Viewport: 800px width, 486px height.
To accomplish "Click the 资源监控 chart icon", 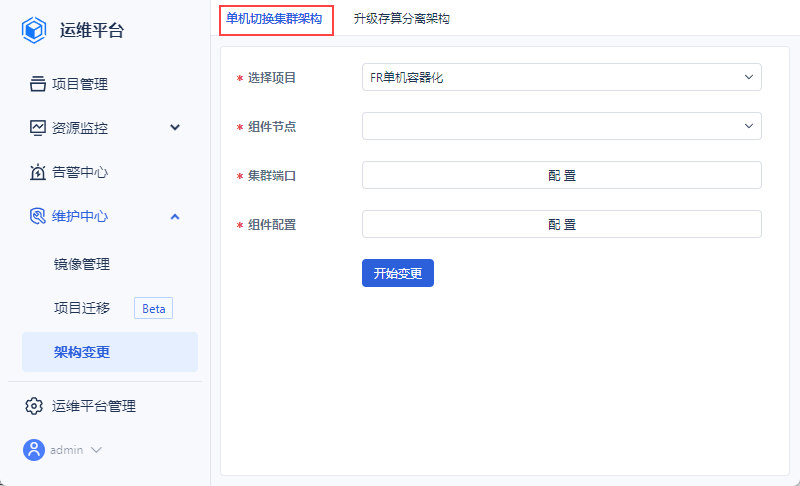I will pos(37,128).
